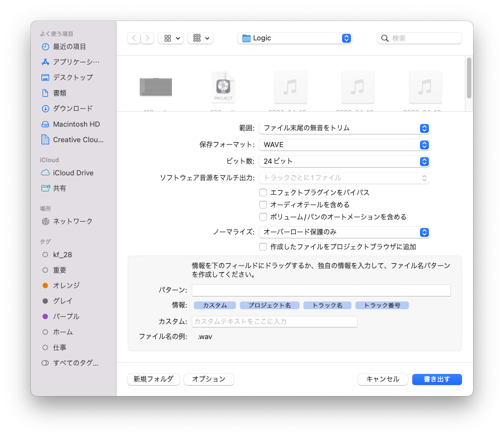Viewport: 504px width, 437px height.
Task: Select 最近の項目 in the sidebar
Action: tap(69, 46)
